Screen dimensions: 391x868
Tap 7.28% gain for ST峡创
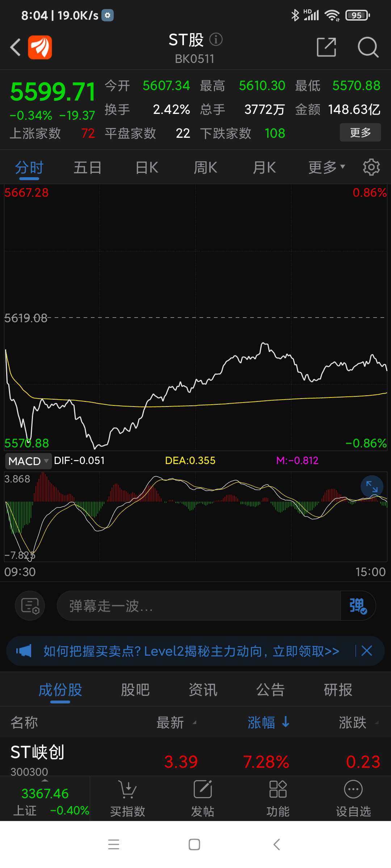coord(266,762)
